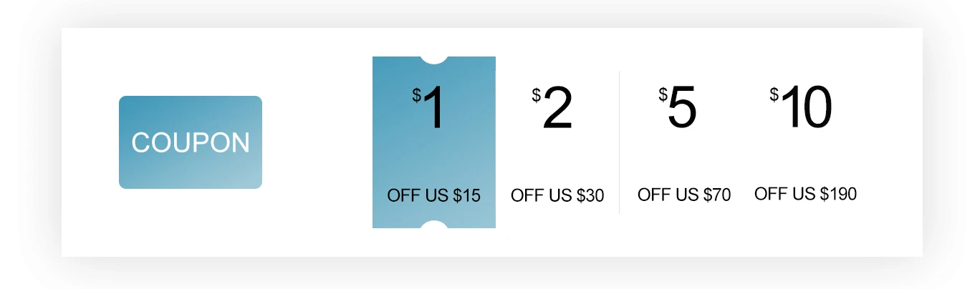Click the dollar sign beside the 1
Screen dimensions: 980x289
416,95
